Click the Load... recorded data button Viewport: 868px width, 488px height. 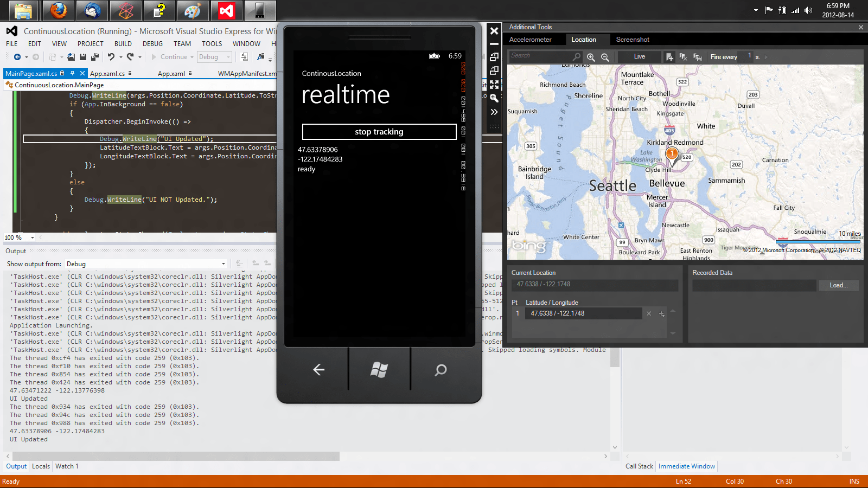[x=838, y=285]
